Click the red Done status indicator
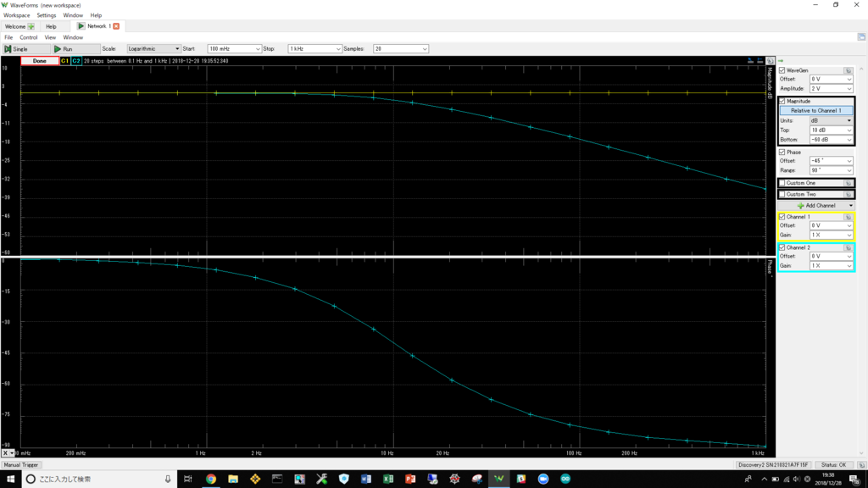This screenshot has height=488, width=868. [39, 61]
